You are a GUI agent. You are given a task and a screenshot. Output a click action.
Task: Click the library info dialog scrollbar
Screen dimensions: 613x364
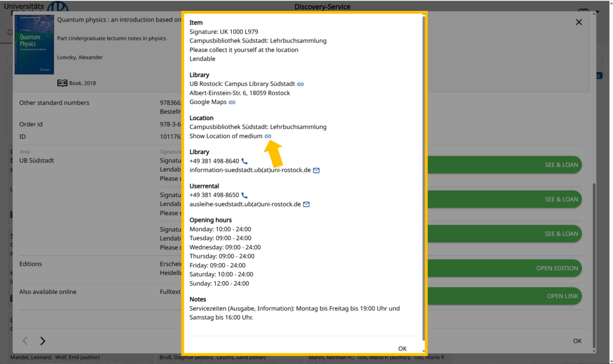pos(423,179)
